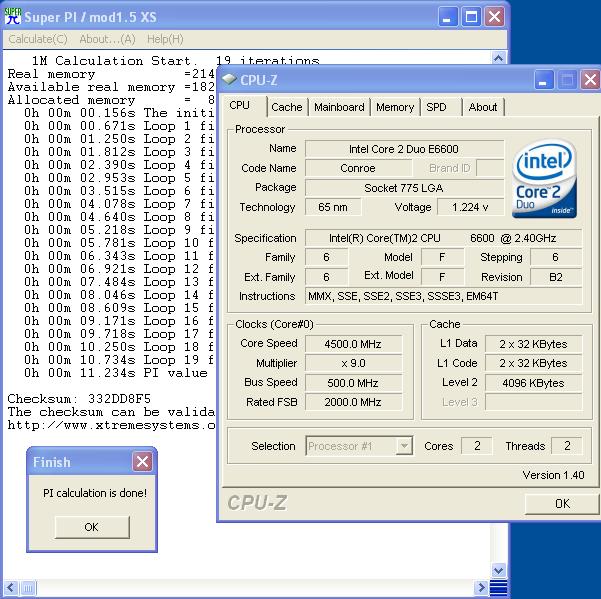Viewport: 601px width, 599px height.
Task: Click the CPU-Z diamond icon in title bar
Action: (229, 79)
